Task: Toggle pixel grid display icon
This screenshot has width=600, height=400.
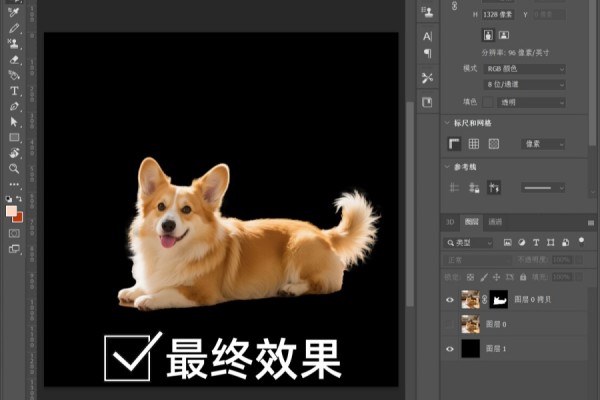Action: (x=494, y=144)
